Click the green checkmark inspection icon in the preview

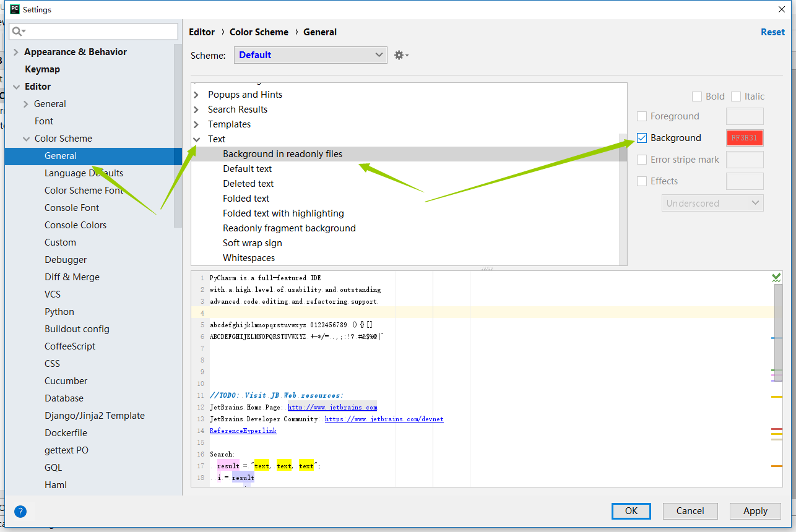[x=776, y=278]
